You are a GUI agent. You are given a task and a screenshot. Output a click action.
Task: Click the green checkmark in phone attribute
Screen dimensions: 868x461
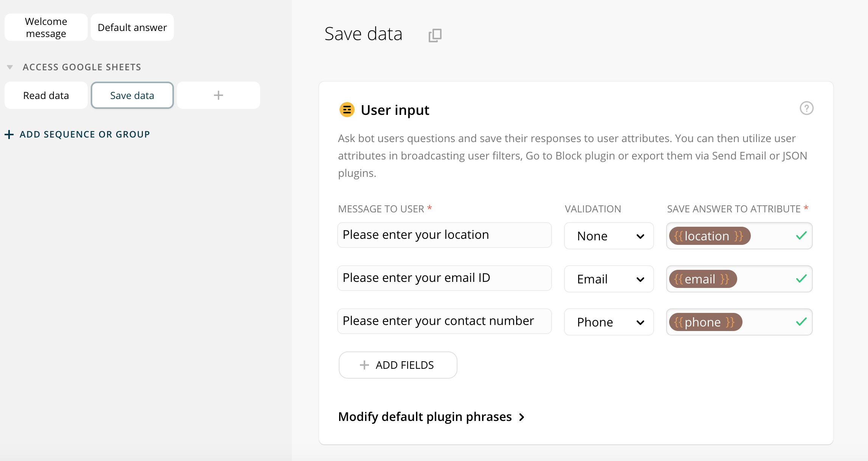coord(801,322)
